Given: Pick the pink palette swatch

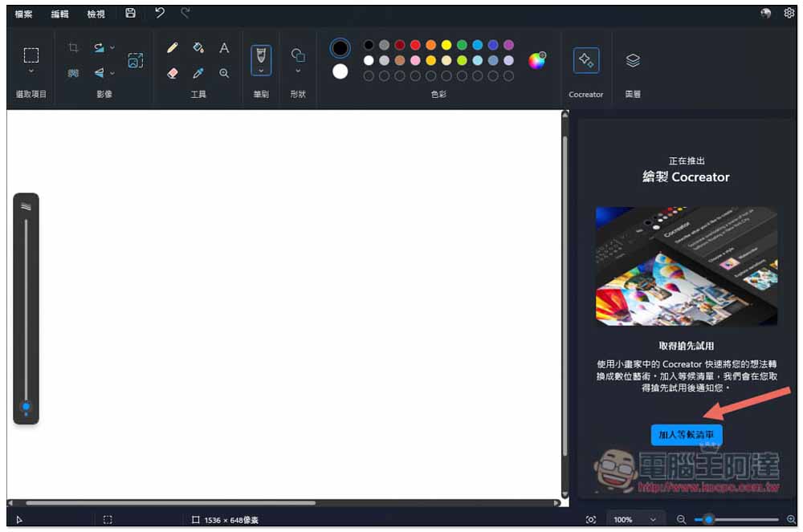Looking at the screenshot, I should click(x=415, y=60).
